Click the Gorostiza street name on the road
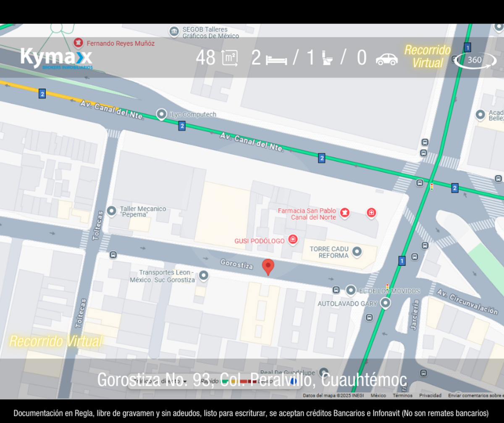 click(237, 264)
